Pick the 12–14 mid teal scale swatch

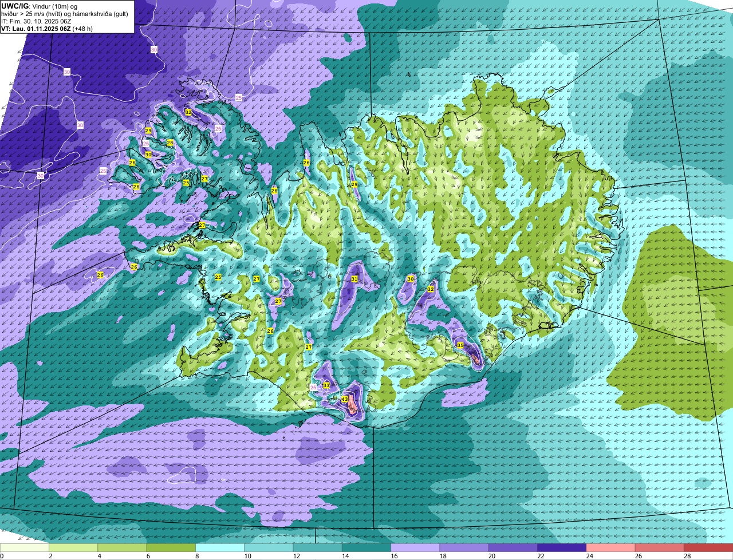tap(318, 547)
